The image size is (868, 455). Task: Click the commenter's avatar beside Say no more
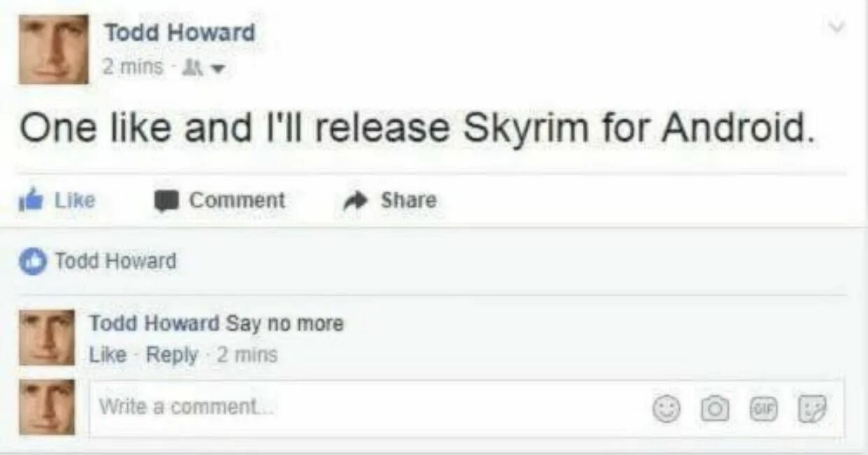point(46,338)
